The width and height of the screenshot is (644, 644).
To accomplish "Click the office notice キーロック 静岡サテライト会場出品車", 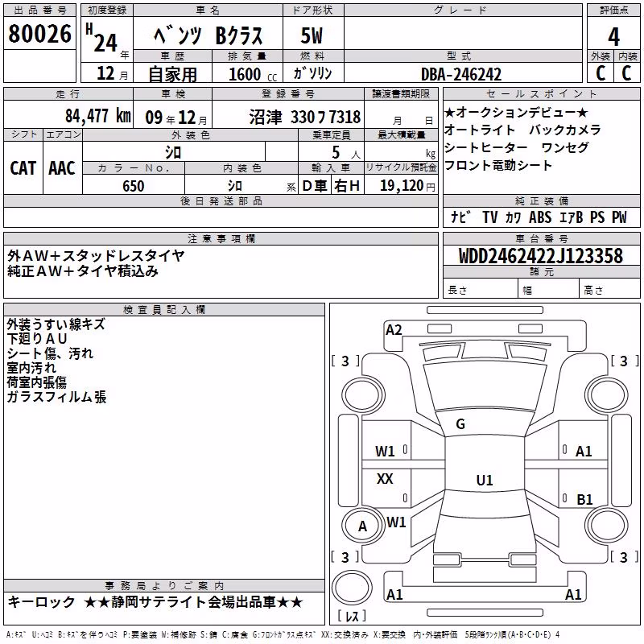I will (x=155, y=602).
